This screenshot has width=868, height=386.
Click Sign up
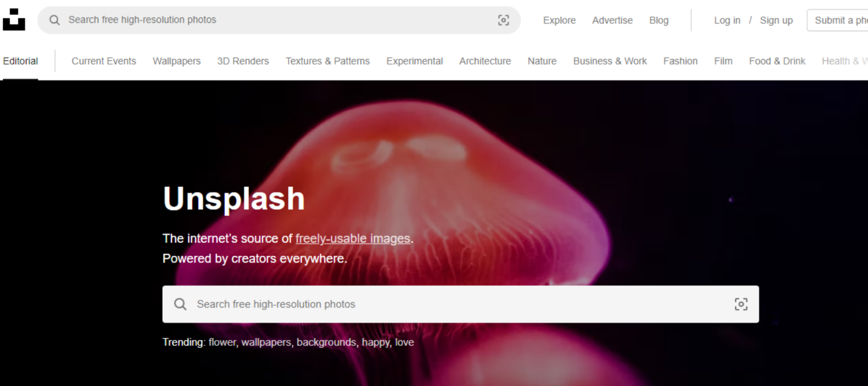tap(776, 20)
